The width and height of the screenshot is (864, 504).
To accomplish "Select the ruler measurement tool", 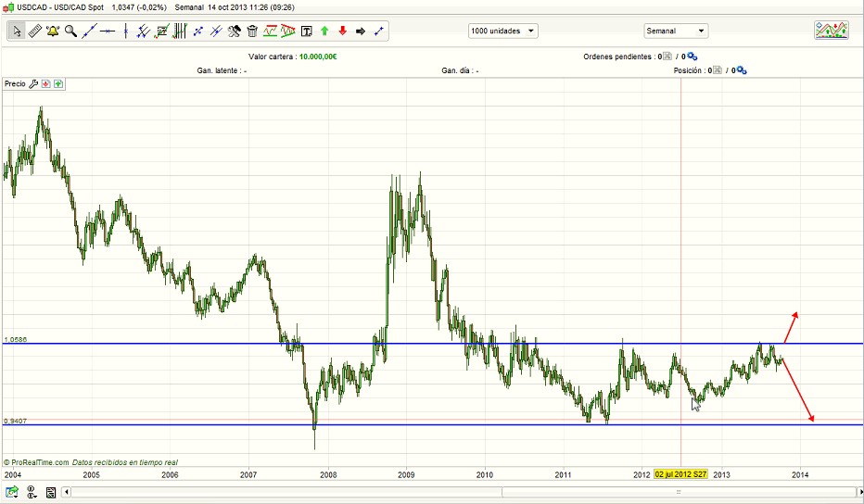I will (34, 31).
